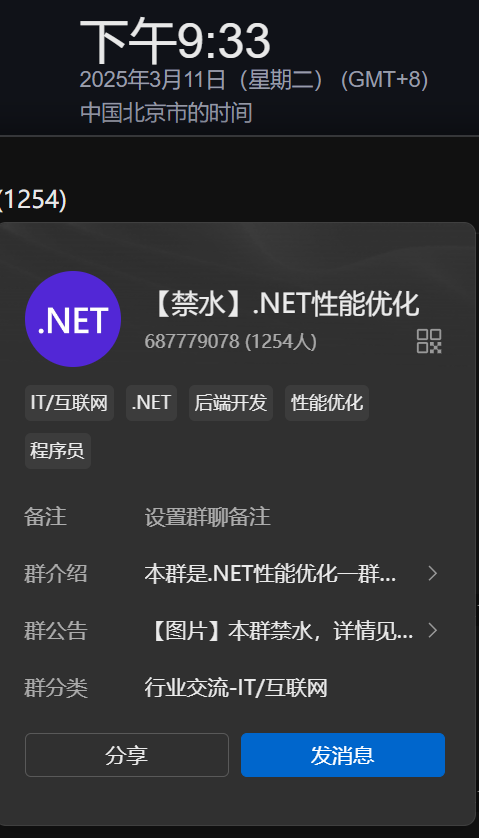Select the 后端开发 tag

tap(230, 403)
